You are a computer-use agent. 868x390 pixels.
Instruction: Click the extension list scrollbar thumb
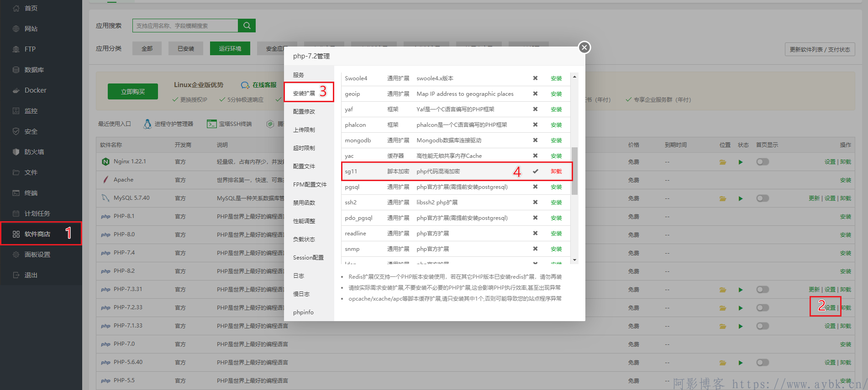[574, 171]
